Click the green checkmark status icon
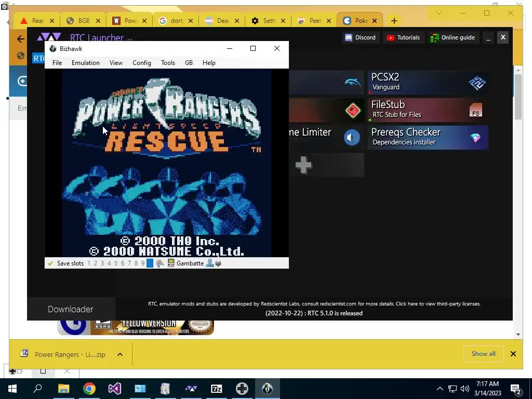 [x=50, y=263]
